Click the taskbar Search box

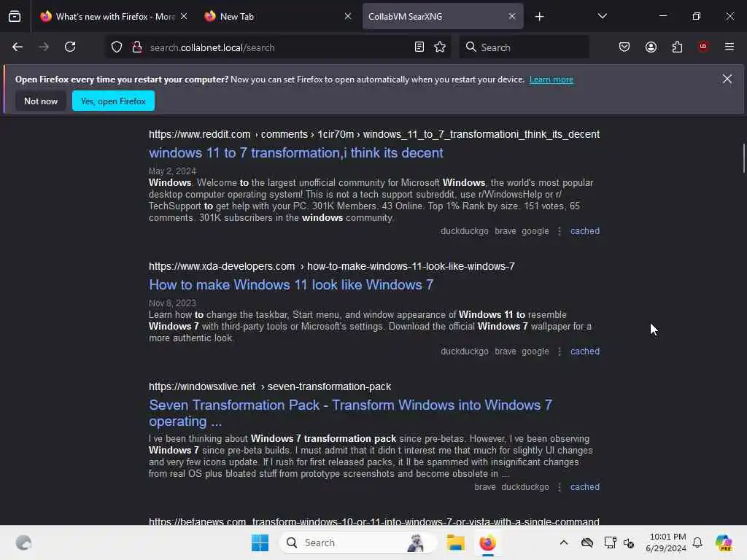[357, 542]
